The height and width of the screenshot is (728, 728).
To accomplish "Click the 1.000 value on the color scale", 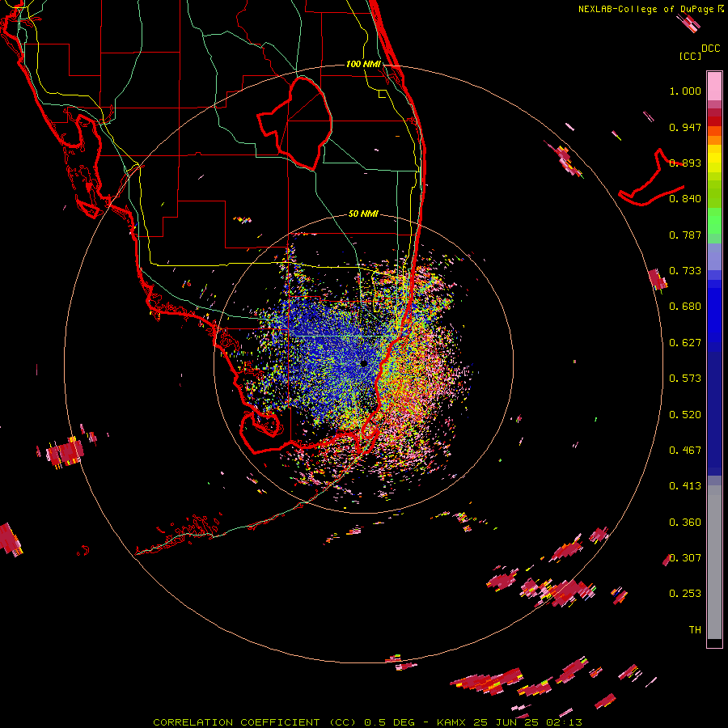I will click(685, 91).
